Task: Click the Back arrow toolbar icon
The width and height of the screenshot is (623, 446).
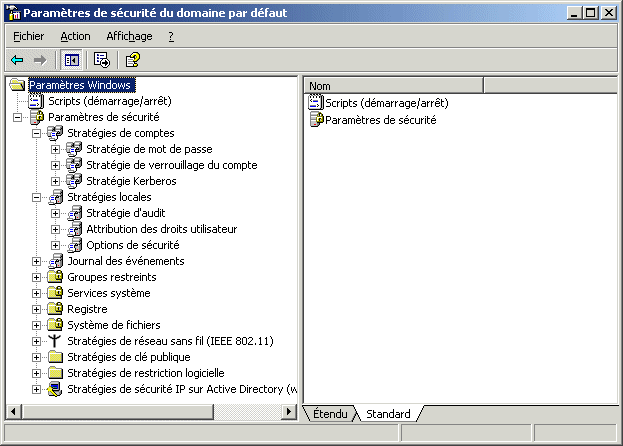Action: click(x=17, y=60)
